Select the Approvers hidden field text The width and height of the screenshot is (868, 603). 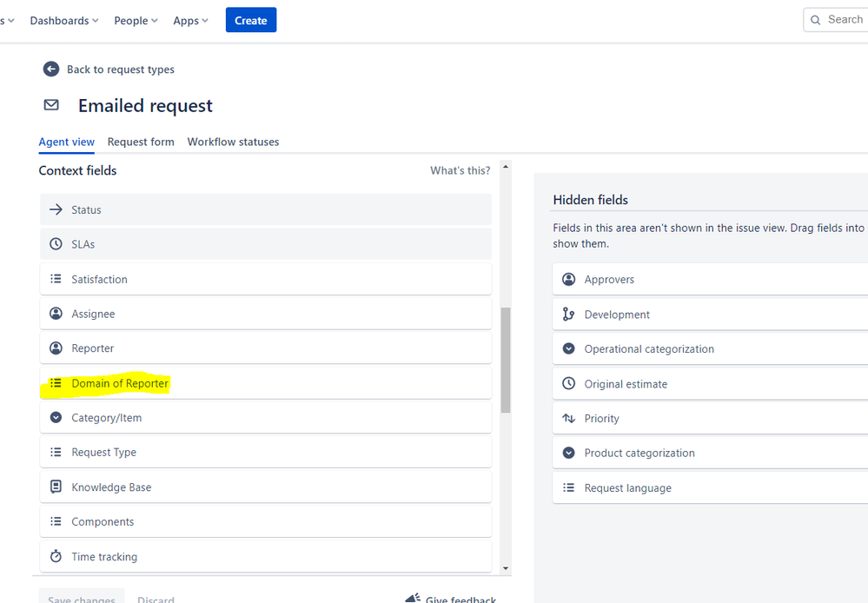coord(609,280)
